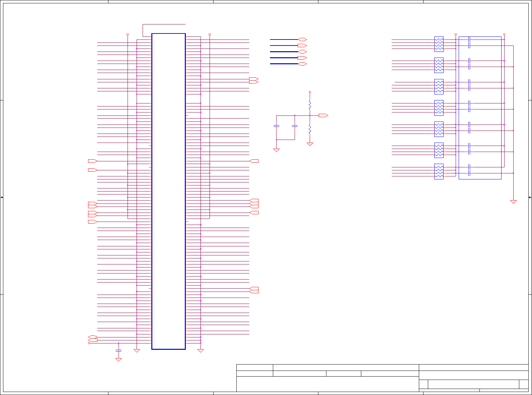Select the tall blue capacitor array outline
The height and width of the screenshot is (395, 532).
click(x=480, y=108)
